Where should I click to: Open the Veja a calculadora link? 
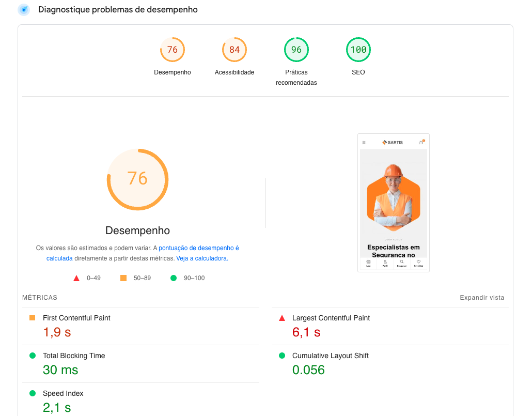(200, 258)
